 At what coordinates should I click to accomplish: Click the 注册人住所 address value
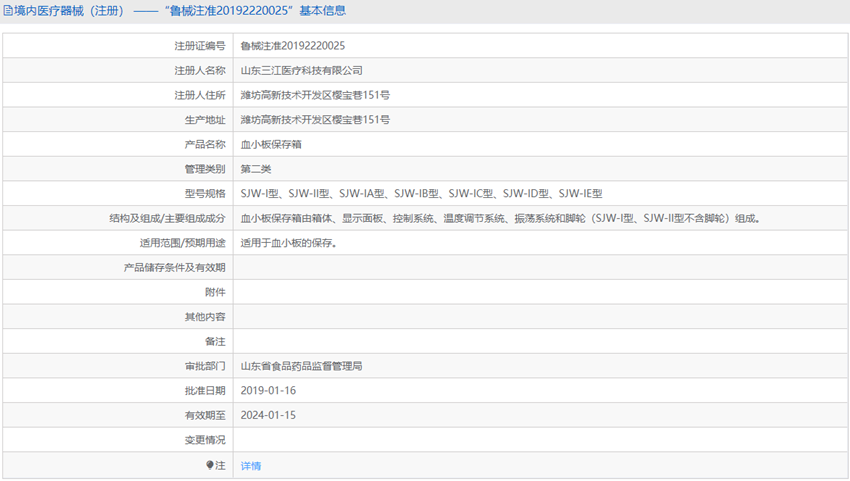tap(315, 95)
